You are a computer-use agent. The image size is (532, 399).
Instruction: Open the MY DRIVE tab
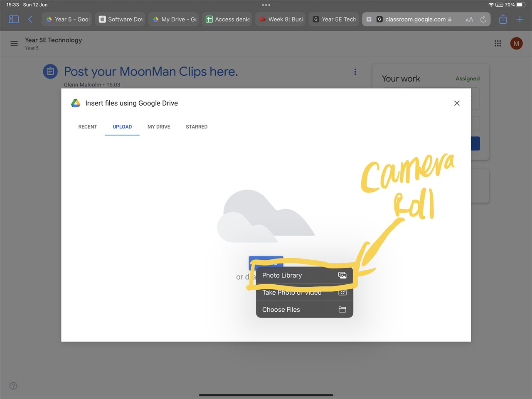point(159,127)
